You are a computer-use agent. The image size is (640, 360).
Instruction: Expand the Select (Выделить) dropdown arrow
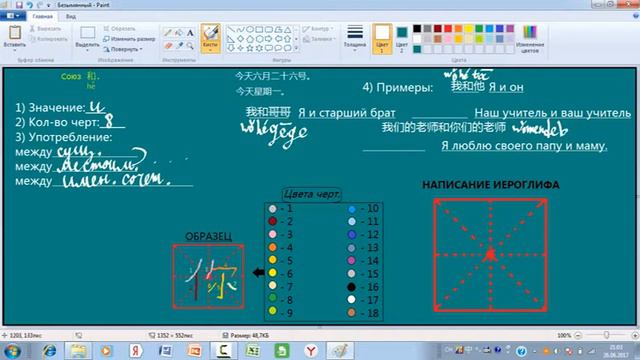click(87, 50)
